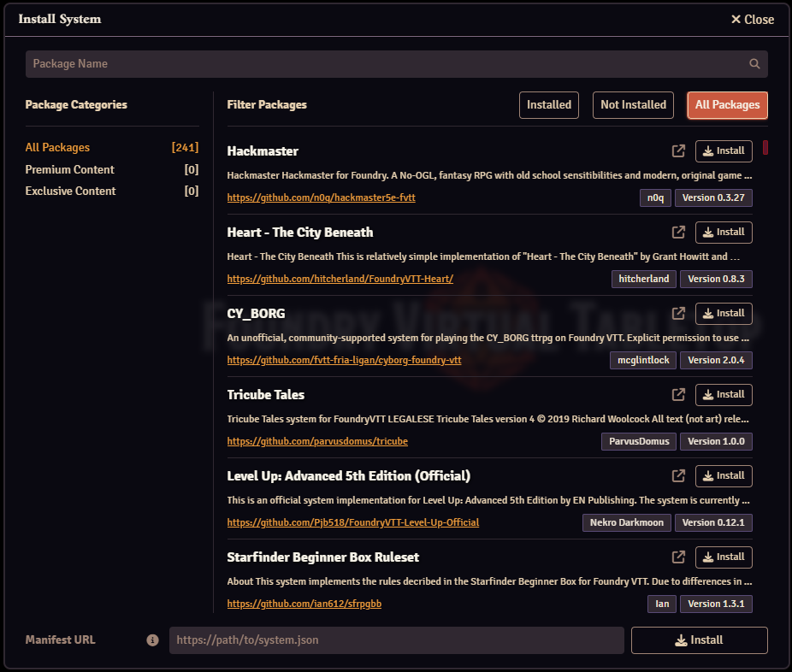Image resolution: width=792 pixels, height=672 pixels.
Task: Open external page icon for Hackmaster
Action: (678, 151)
